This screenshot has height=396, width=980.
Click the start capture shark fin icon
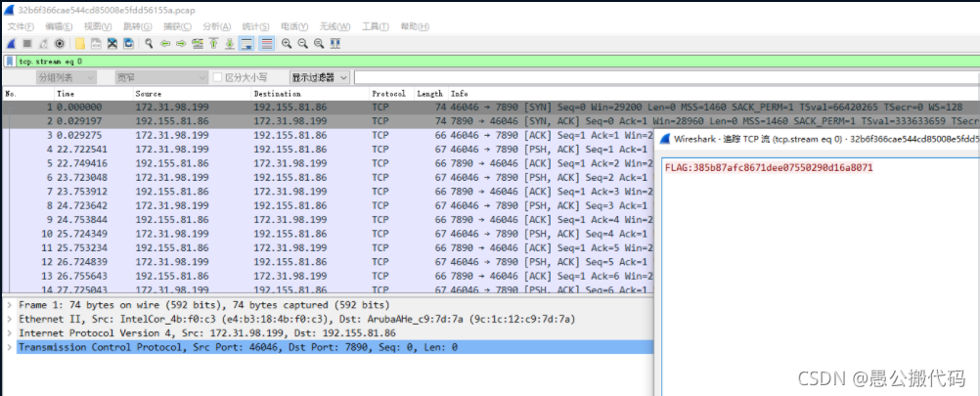click(12, 44)
